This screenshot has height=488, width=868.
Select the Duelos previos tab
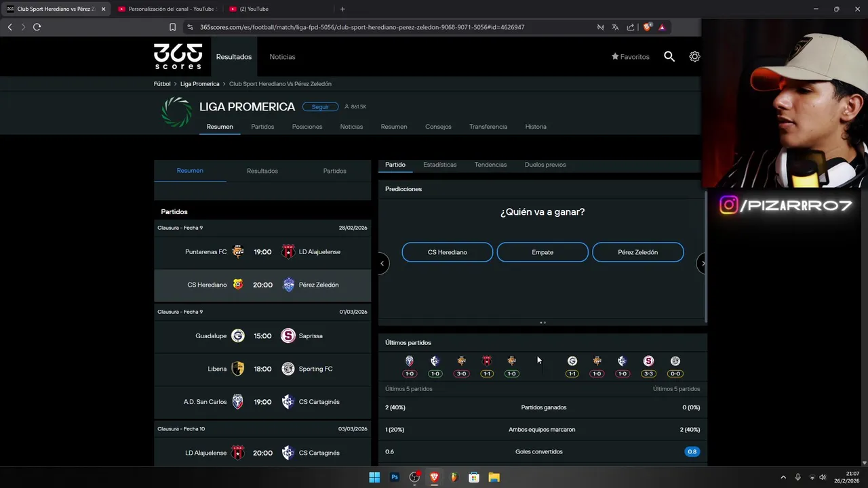pos(545,165)
